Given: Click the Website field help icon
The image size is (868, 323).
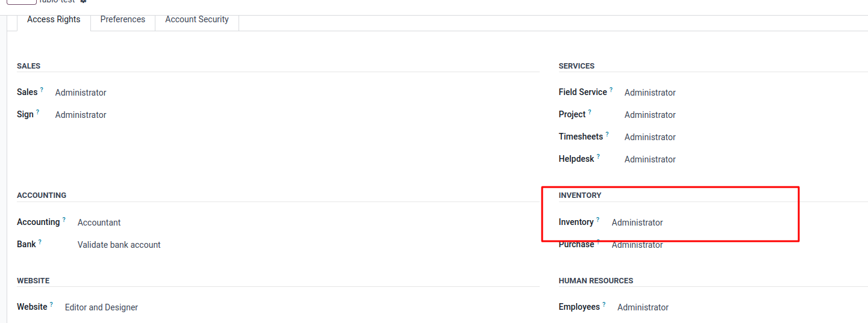Looking at the screenshot, I should 51,304.
